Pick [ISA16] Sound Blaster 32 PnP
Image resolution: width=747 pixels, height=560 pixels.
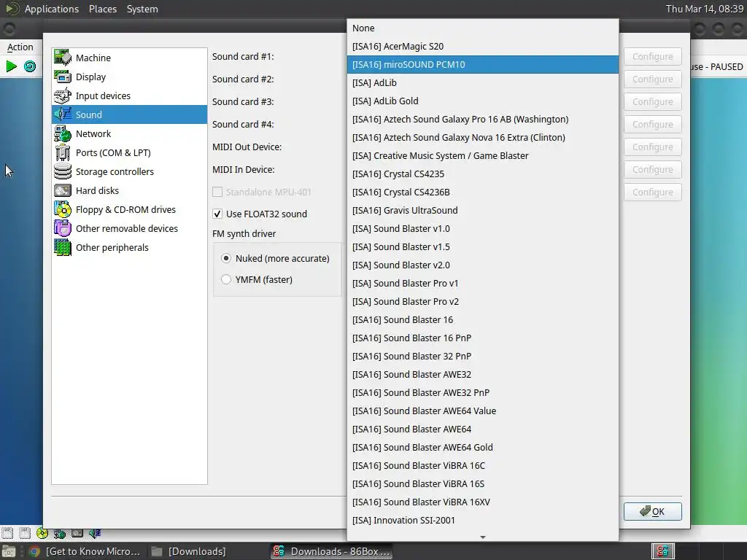pyautogui.click(x=483, y=356)
